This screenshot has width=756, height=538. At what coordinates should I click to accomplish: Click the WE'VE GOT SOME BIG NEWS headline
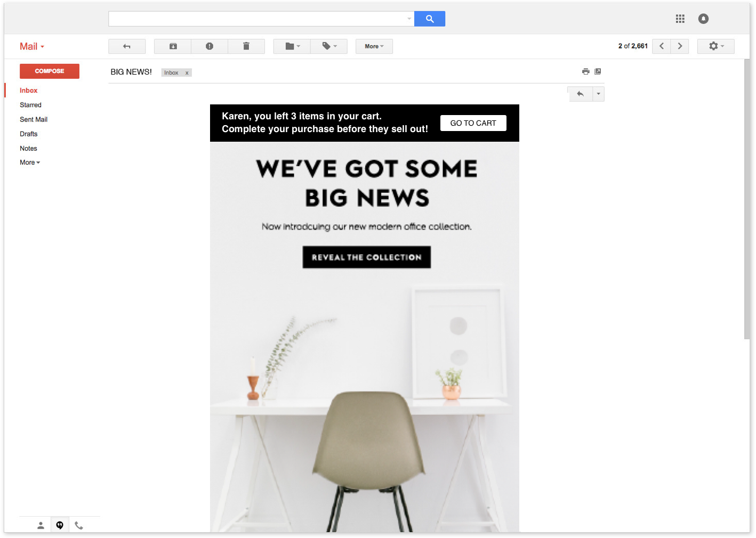pyautogui.click(x=367, y=183)
